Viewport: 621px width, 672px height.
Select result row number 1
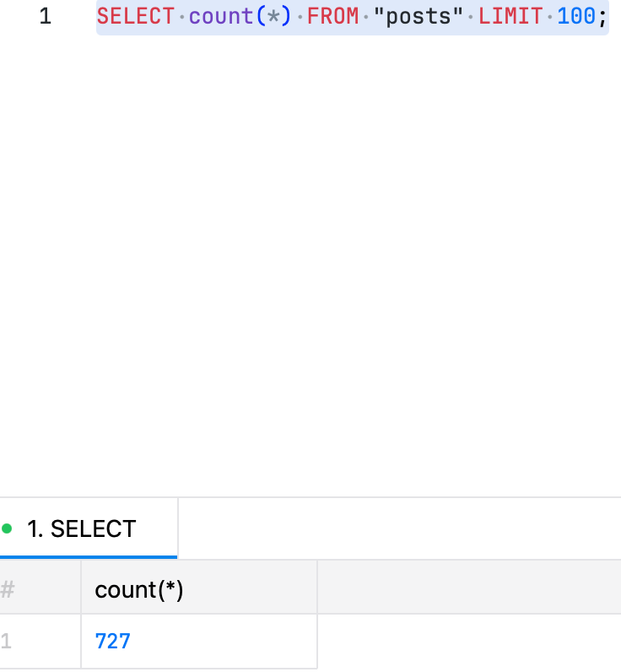point(7,642)
